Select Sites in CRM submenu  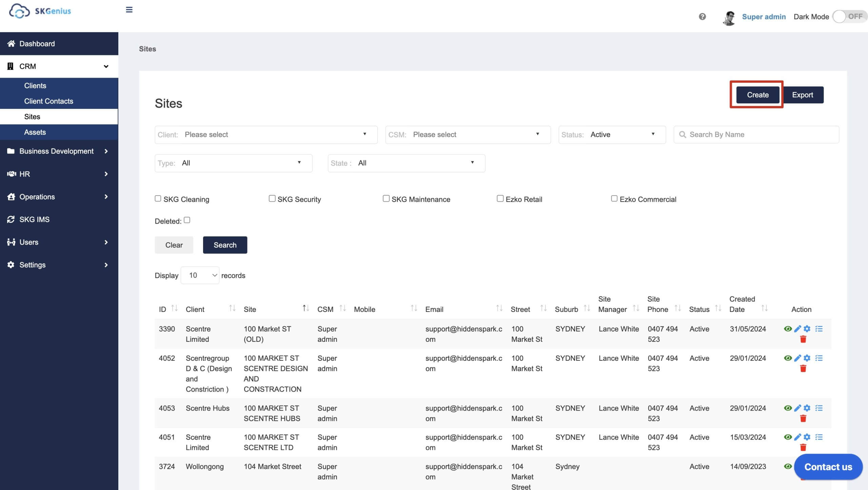(x=59, y=117)
